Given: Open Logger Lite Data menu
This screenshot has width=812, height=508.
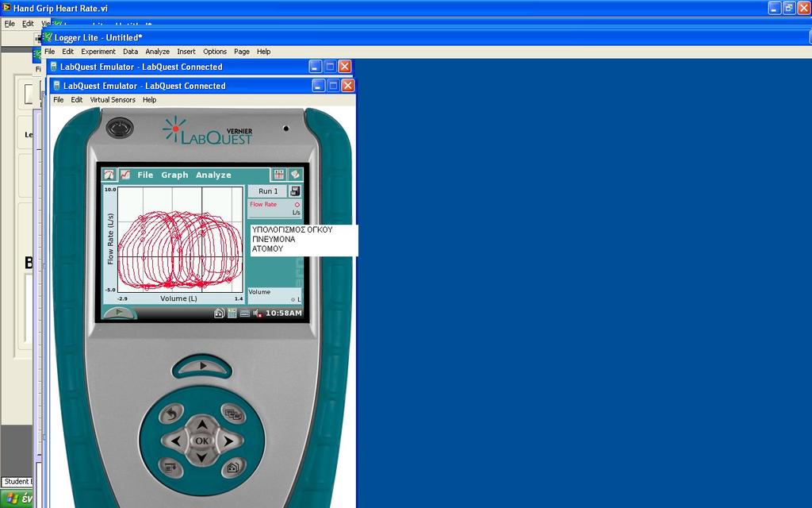Looking at the screenshot, I should [x=131, y=52].
